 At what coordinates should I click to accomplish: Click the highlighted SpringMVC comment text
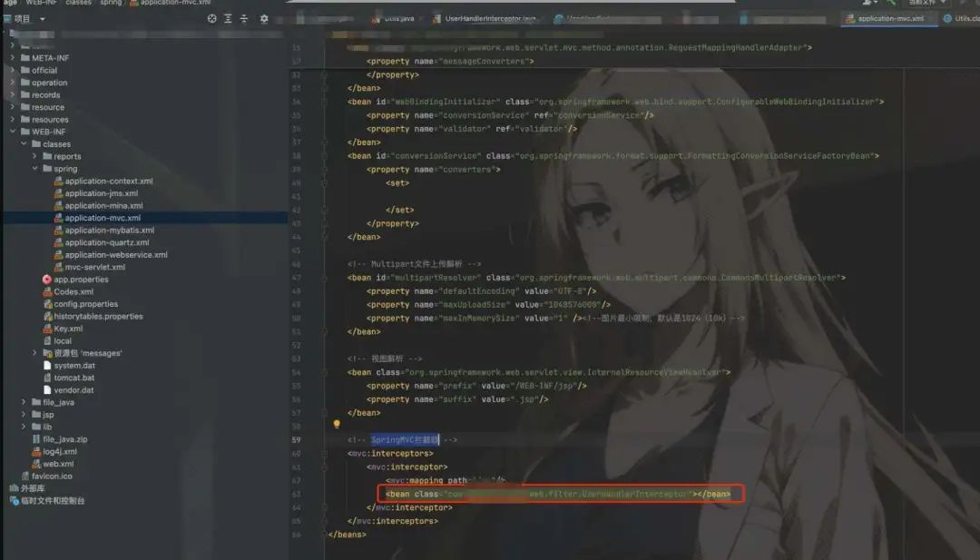point(405,440)
